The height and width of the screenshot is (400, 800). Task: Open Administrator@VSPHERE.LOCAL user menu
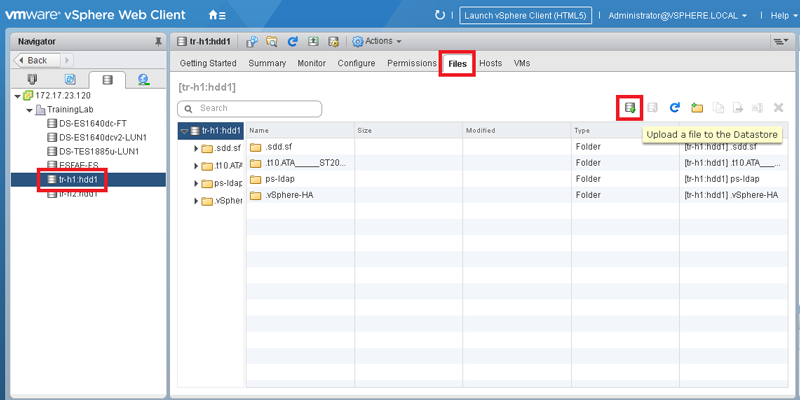click(678, 16)
